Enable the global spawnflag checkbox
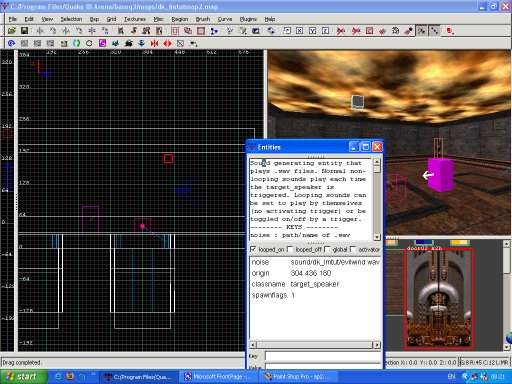Screen dimensions: 512x384 click(327, 249)
